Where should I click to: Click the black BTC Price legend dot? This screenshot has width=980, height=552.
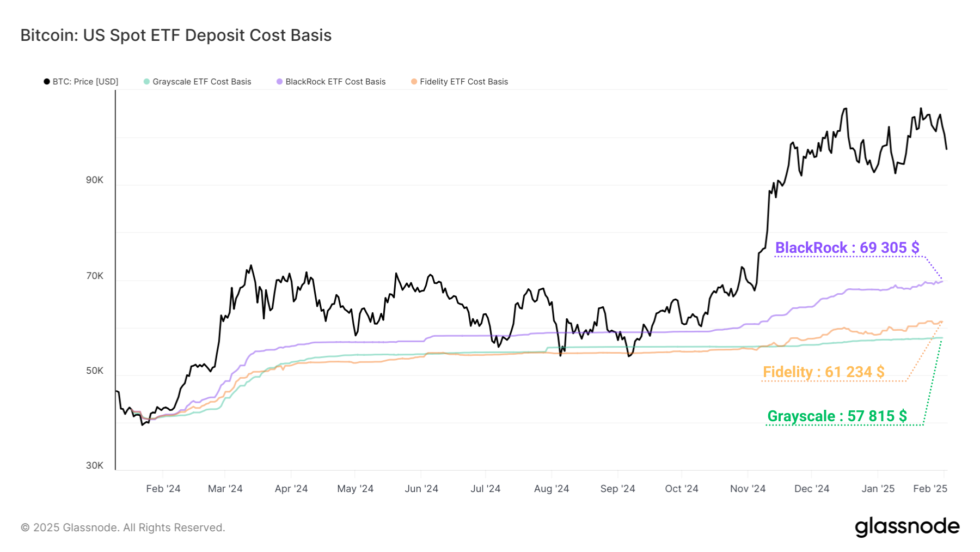click(x=46, y=81)
